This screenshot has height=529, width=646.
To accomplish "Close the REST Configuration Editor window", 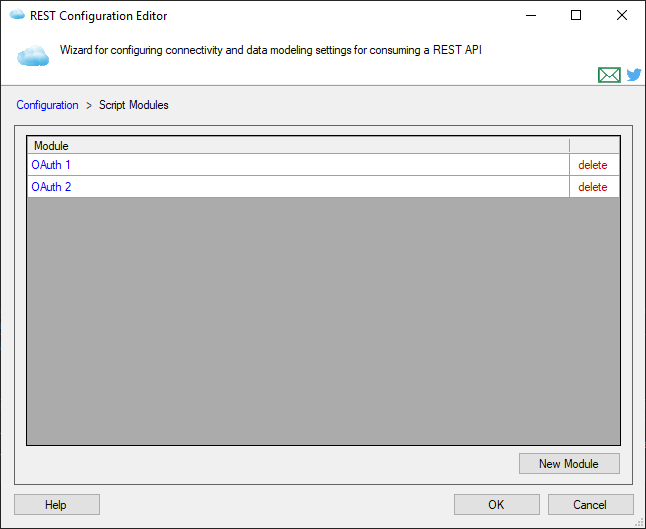I will (x=622, y=15).
